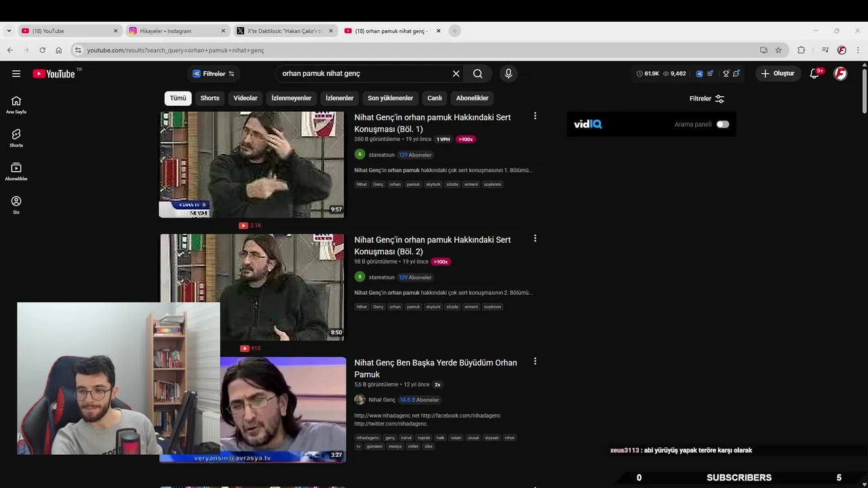Viewport: 868px width, 488px height.
Task: Open Ben Başka Yerde Büyüdüm video title
Action: tap(435, 368)
